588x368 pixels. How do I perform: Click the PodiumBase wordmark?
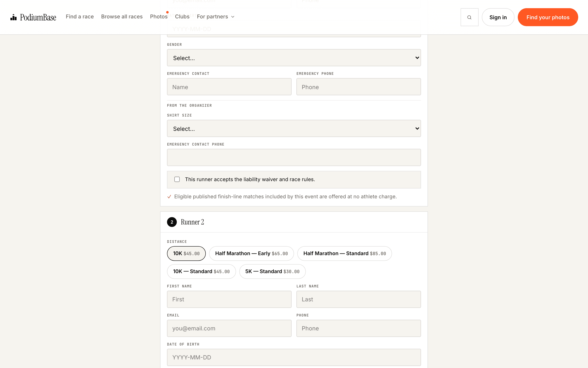coord(38,17)
